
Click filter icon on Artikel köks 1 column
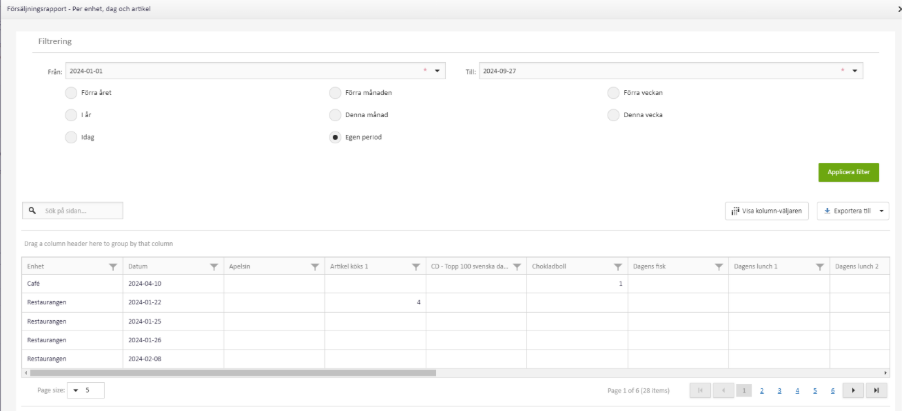pyautogui.click(x=416, y=267)
